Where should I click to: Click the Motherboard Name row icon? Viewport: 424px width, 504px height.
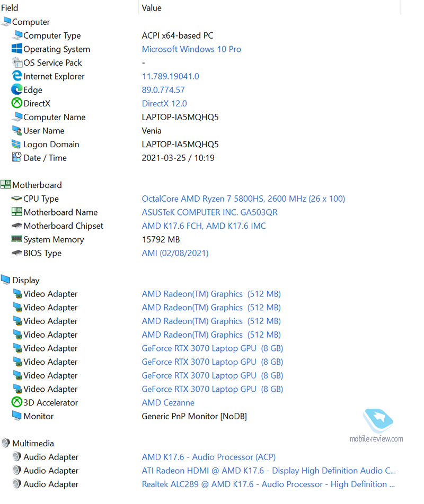(x=17, y=212)
